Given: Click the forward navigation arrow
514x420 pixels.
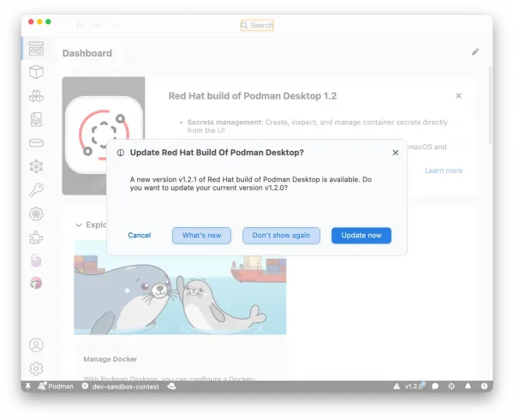Looking at the screenshot, I should [96, 25].
